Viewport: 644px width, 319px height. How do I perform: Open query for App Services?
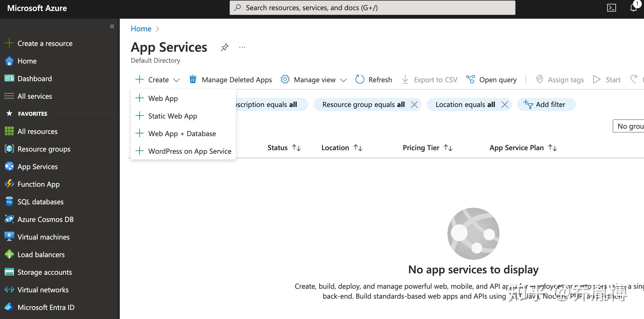492,79
